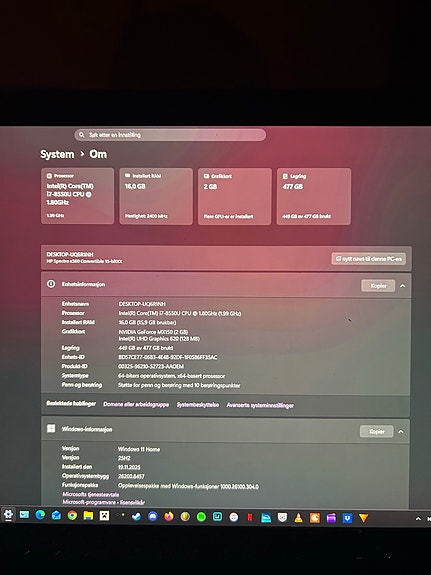Open Microsoft Edge from the taskbar
The image size is (431, 575).
[40, 515]
